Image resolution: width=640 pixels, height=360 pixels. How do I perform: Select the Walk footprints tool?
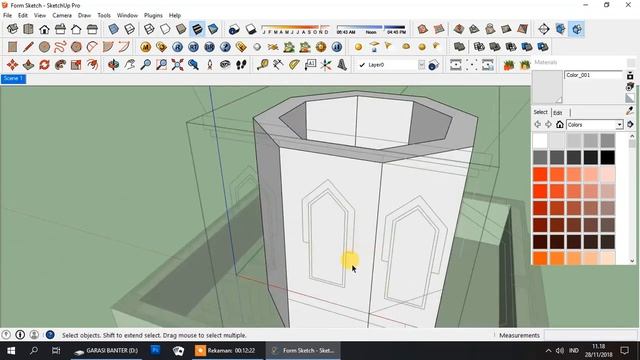241,65
